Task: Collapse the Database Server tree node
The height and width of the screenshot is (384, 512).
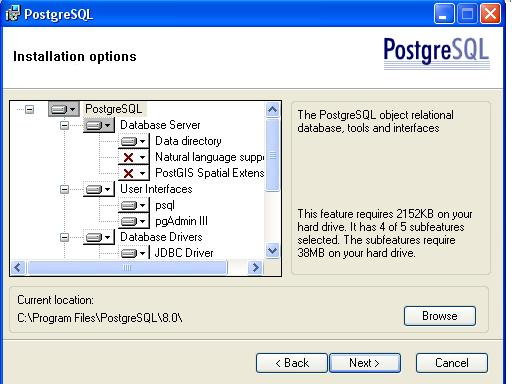Action: (64, 125)
